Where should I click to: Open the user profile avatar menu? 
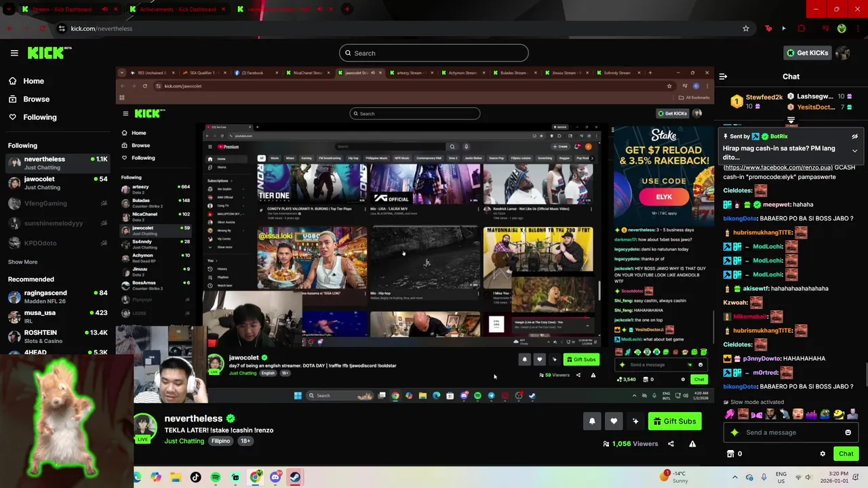coord(843,53)
